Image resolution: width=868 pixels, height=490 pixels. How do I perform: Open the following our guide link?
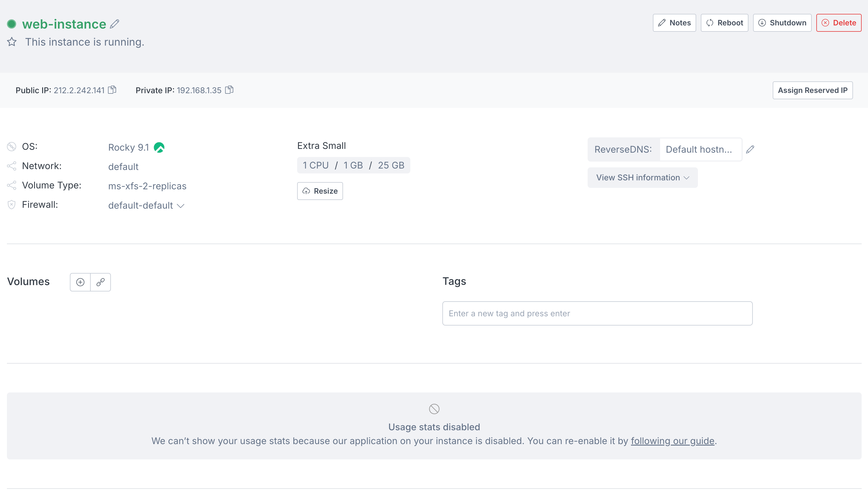(x=672, y=441)
